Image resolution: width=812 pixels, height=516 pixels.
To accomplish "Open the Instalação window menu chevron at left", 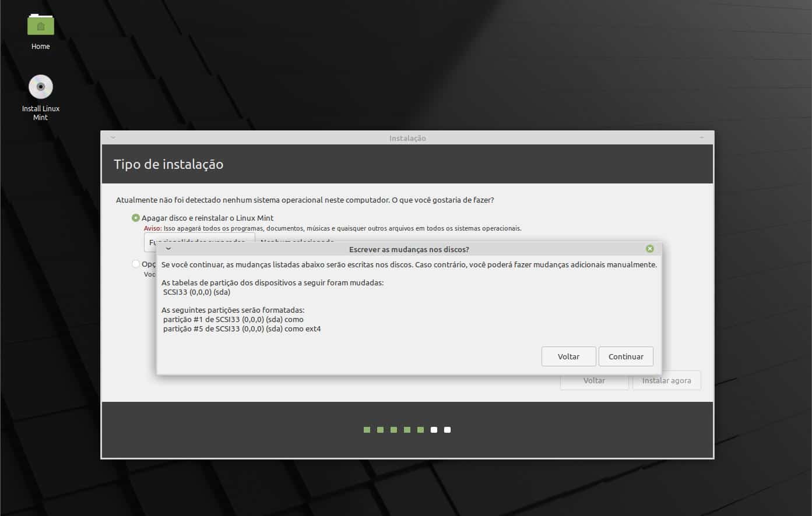I will [113, 138].
